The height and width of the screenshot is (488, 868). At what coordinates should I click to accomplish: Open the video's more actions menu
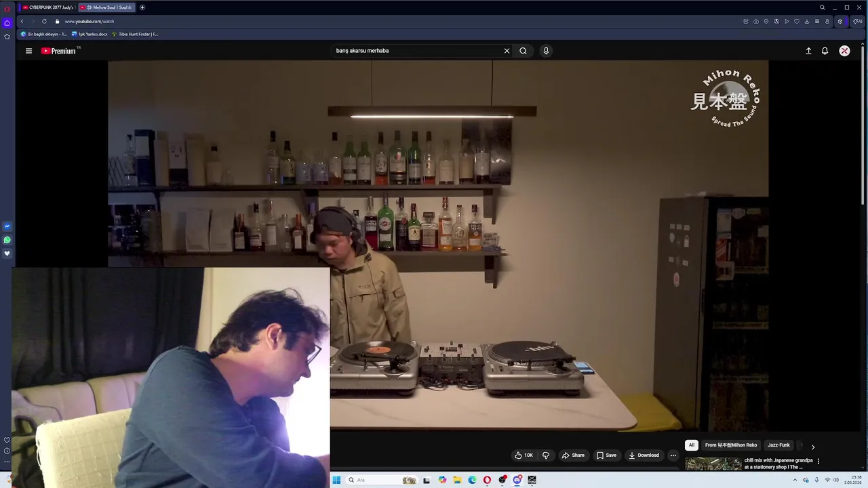[673, 455]
